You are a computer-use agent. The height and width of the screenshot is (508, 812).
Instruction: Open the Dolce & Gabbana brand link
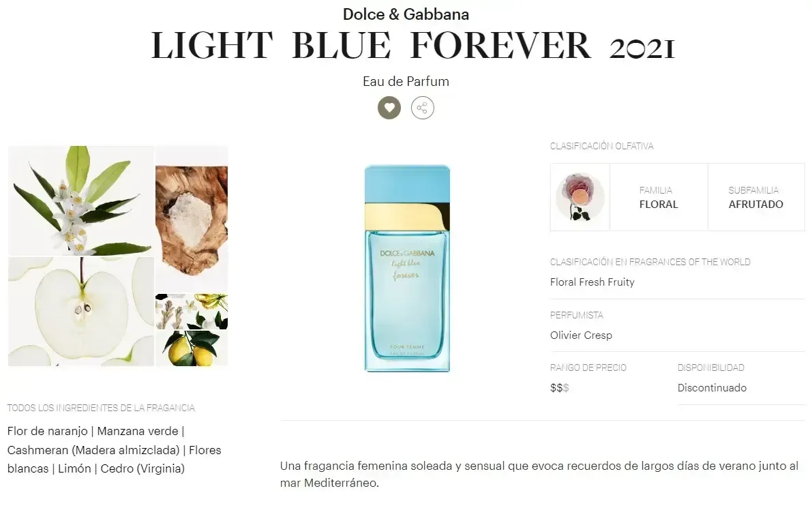coord(406,14)
